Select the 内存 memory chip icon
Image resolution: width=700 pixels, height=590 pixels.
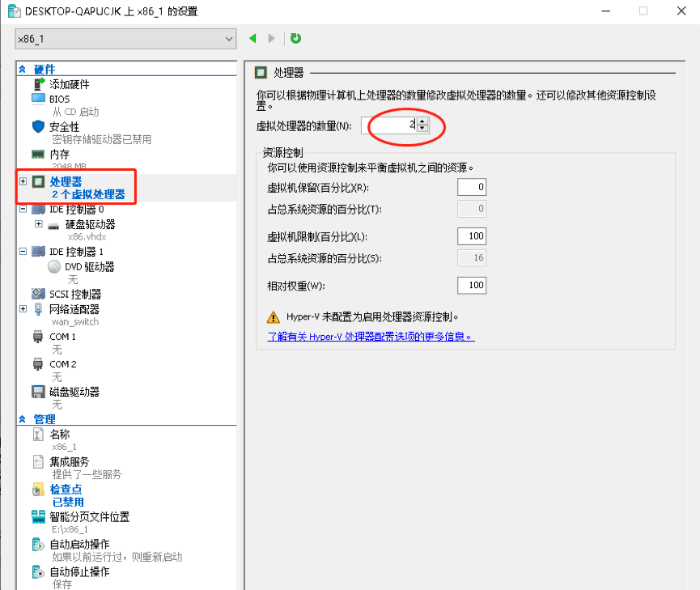(x=38, y=154)
